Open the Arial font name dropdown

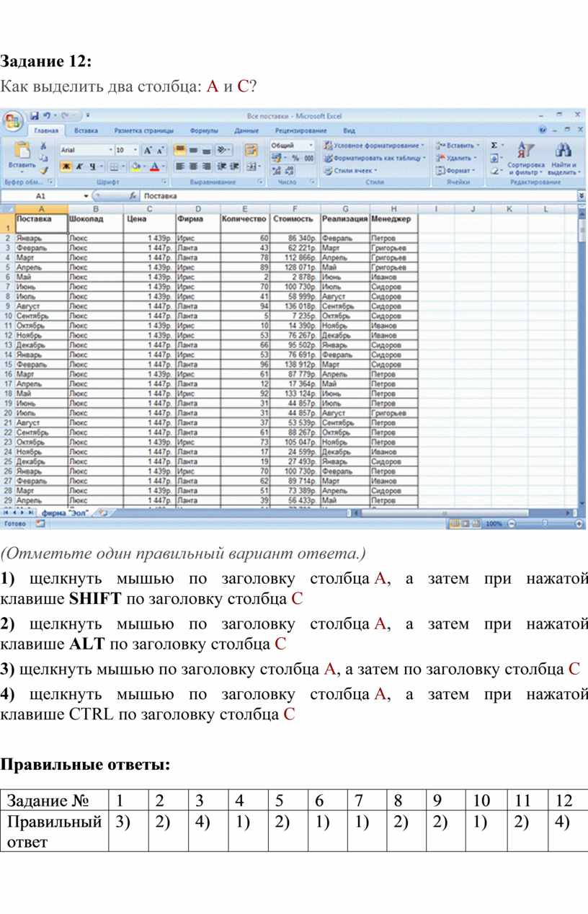pyautogui.click(x=110, y=150)
